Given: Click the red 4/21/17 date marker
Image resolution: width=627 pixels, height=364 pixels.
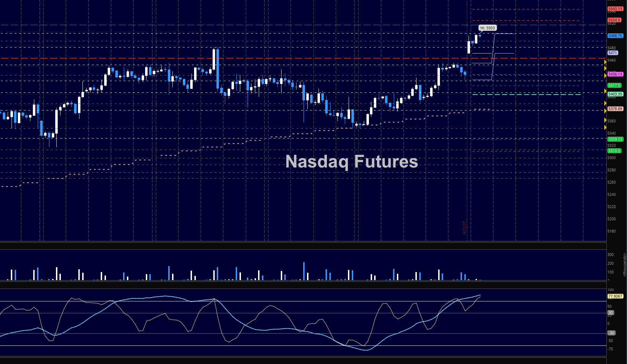Looking at the screenshot, I should pos(464,227).
